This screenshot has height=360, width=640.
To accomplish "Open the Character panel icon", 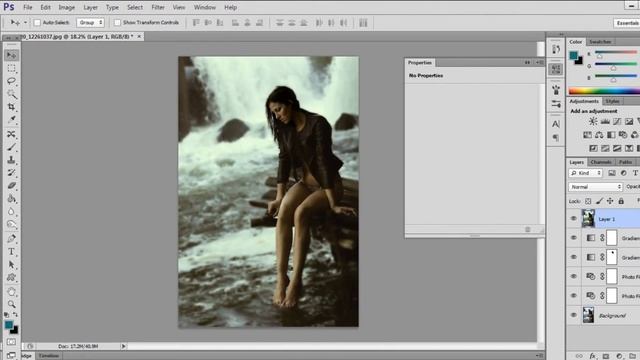I will click(x=556, y=124).
